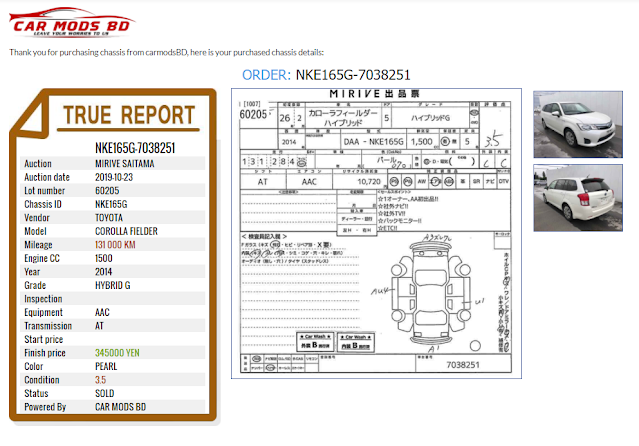The width and height of the screenshot is (639, 446).
Task: Open the front view car photo thumbnail
Action: pyautogui.click(x=578, y=124)
